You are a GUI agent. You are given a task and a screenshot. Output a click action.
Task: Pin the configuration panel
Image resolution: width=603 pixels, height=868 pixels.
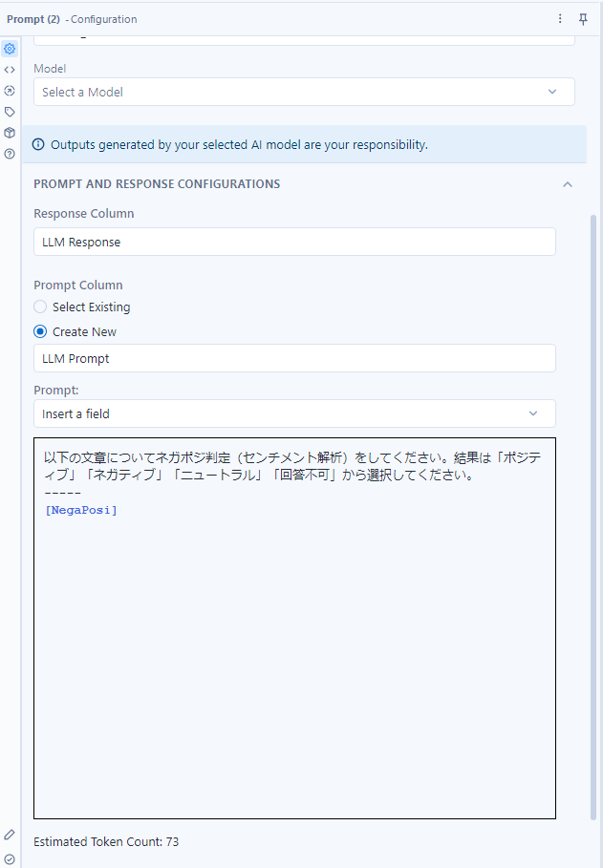point(583,19)
